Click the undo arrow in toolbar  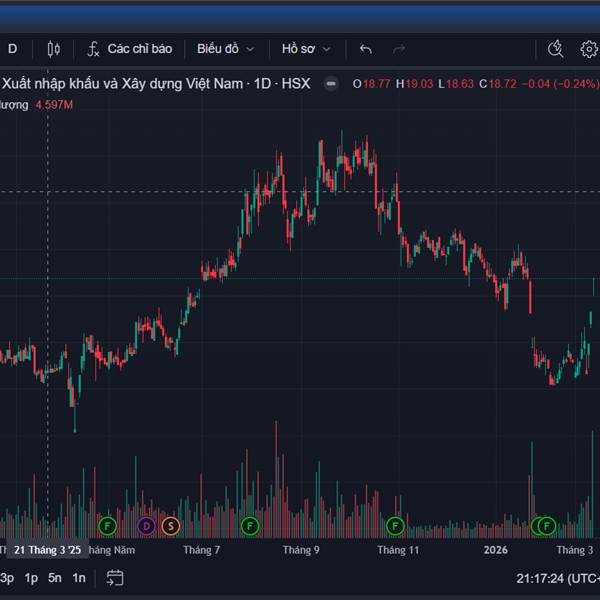pyautogui.click(x=366, y=48)
